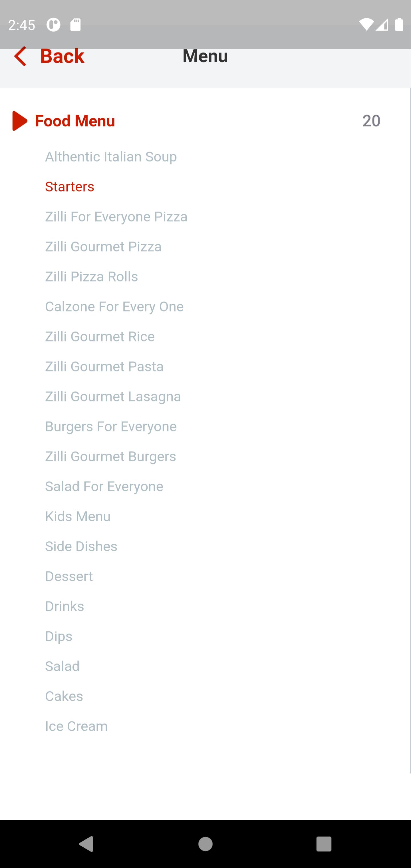Image resolution: width=411 pixels, height=868 pixels.
Task: Open the Android recent apps square
Action: [x=324, y=844]
